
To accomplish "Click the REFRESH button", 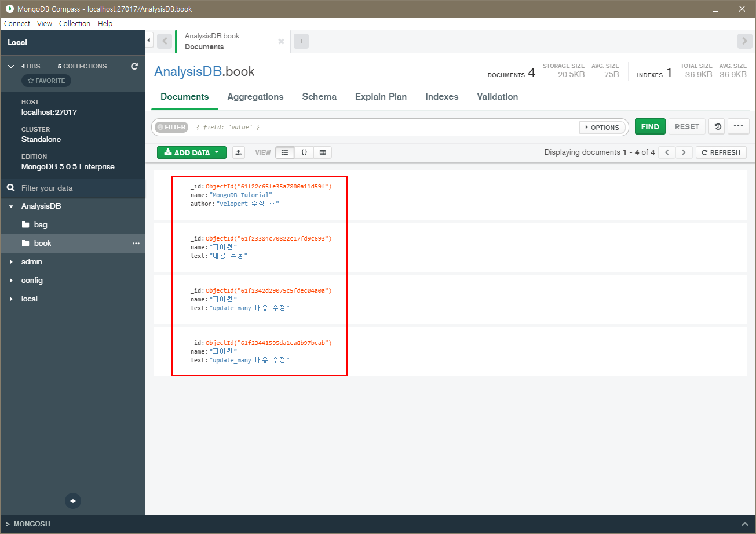I will coord(721,152).
